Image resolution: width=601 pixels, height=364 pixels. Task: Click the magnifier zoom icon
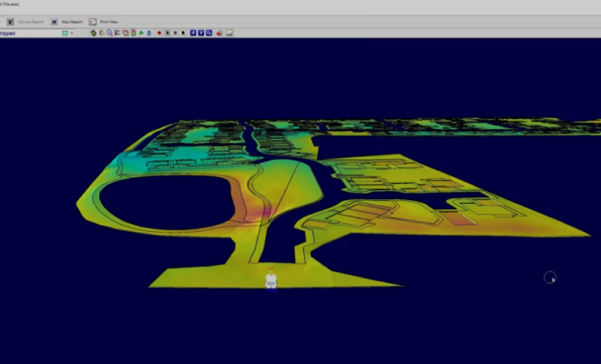[109, 33]
